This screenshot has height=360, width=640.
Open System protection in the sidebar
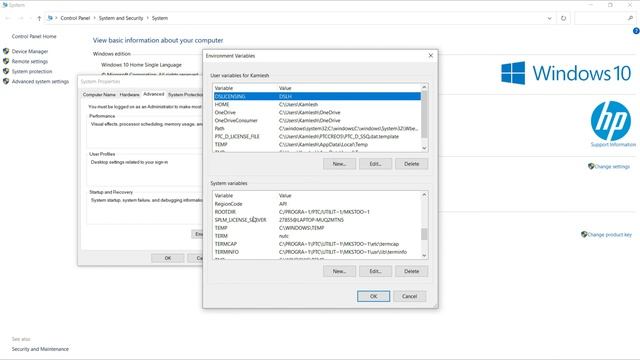pos(32,71)
